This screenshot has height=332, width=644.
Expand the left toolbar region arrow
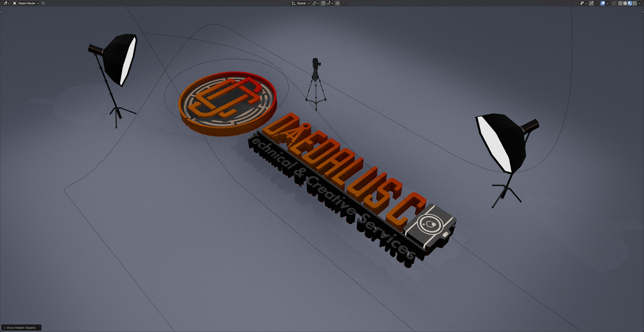[1, 12]
